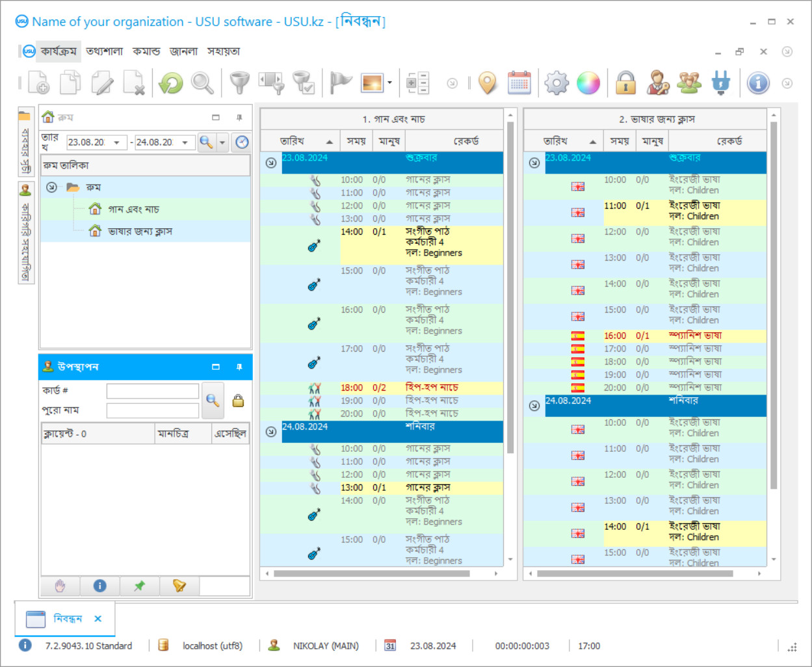
Task: Click the bell icon below the client list
Action: click(179, 586)
